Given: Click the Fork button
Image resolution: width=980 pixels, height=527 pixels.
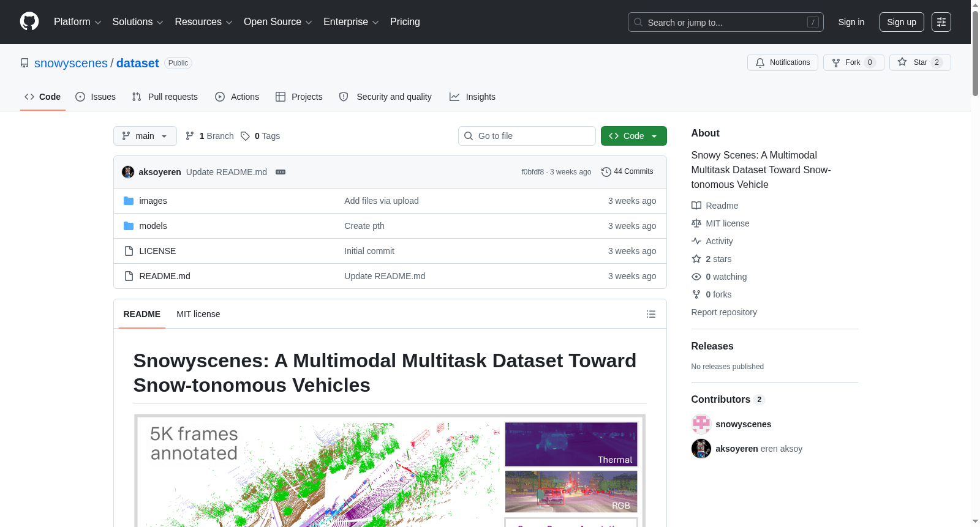Looking at the screenshot, I should [x=853, y=62].
